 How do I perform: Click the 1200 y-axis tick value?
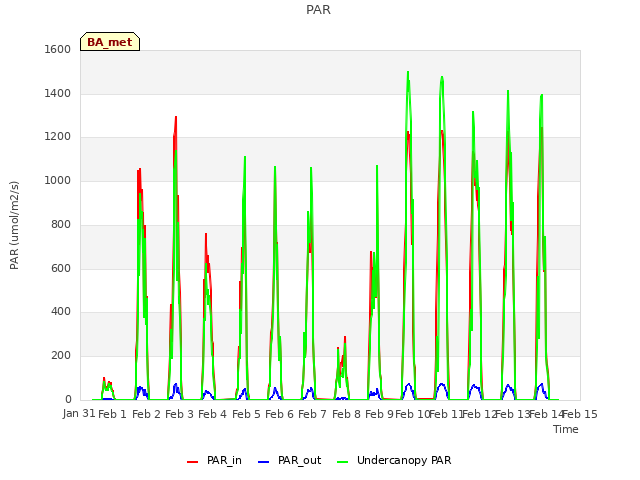click(x=58, y=137)
